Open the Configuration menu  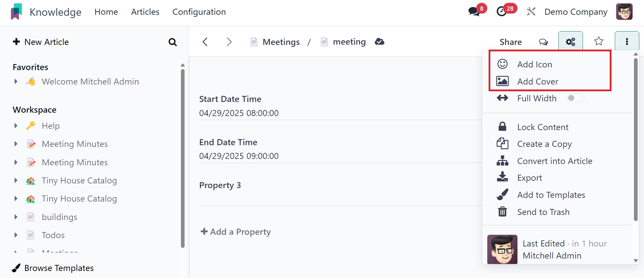[199, 12]
